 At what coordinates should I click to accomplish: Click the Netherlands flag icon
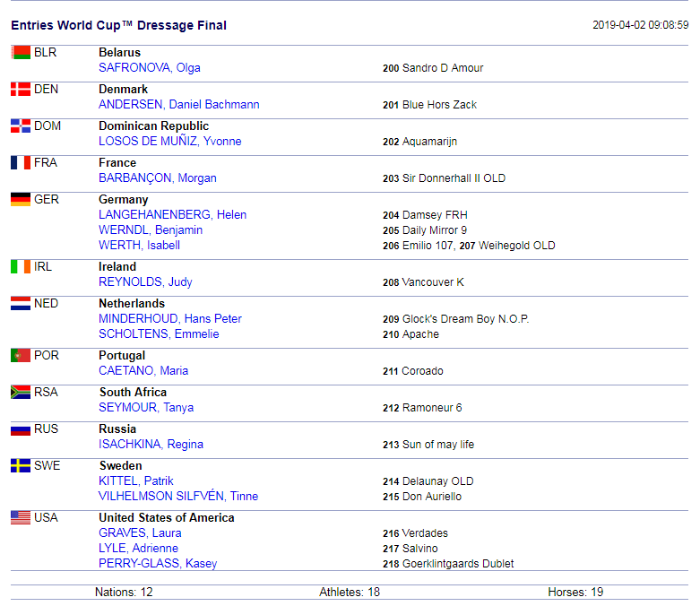tap(21, 303)
